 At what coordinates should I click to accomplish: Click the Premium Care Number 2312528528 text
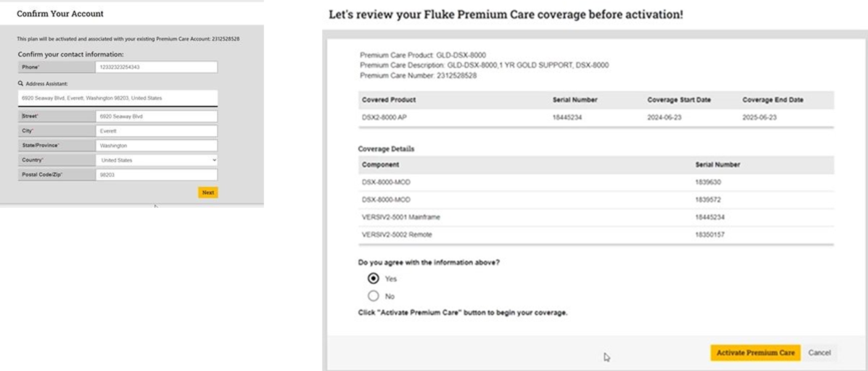point(418,75)
